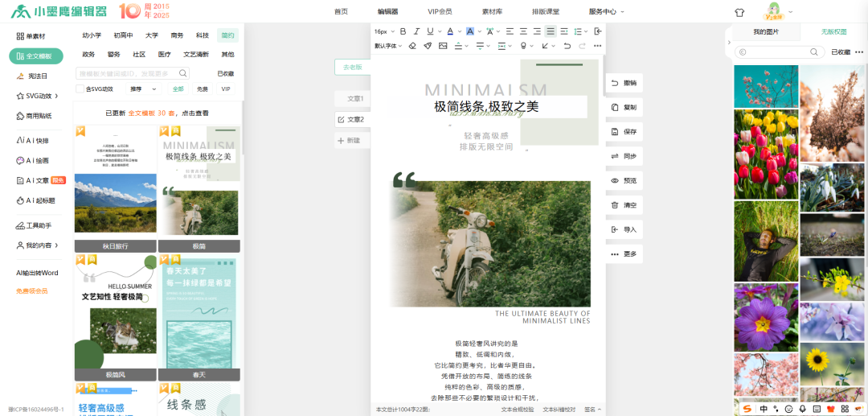This screenshot has width=868, height=416.
Task: Align text to the right
Action: click(x=537, y=31)
